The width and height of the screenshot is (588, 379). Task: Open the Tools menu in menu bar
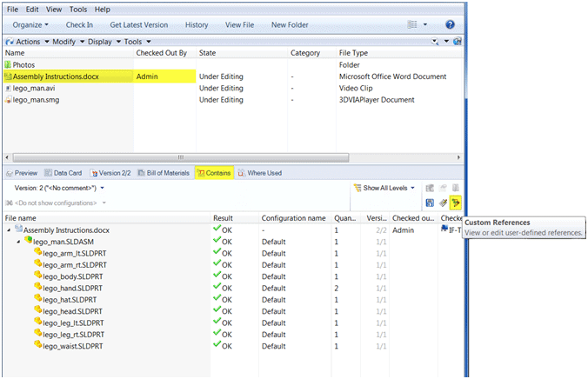pos(78,9)
